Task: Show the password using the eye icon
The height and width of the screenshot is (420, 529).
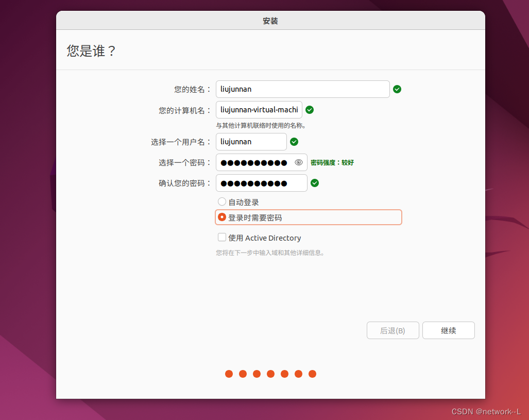Action: point(298,162)
